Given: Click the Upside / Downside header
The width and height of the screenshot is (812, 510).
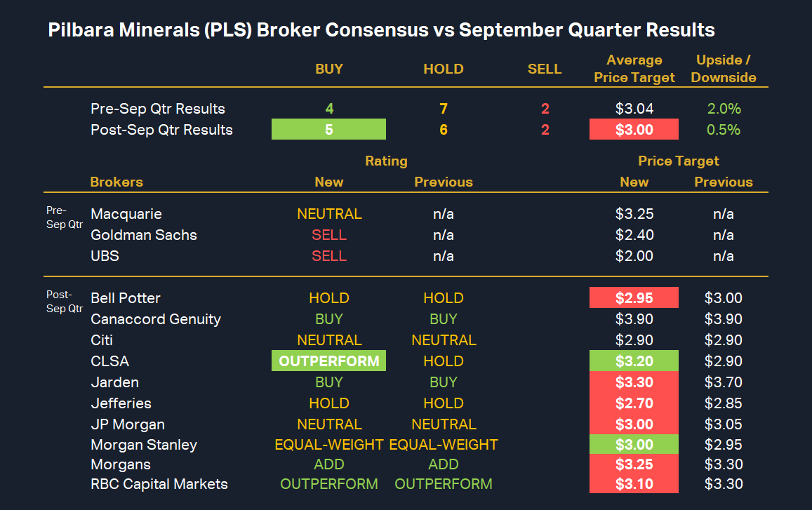Looking at the screenshot, I should pos(723,69).
